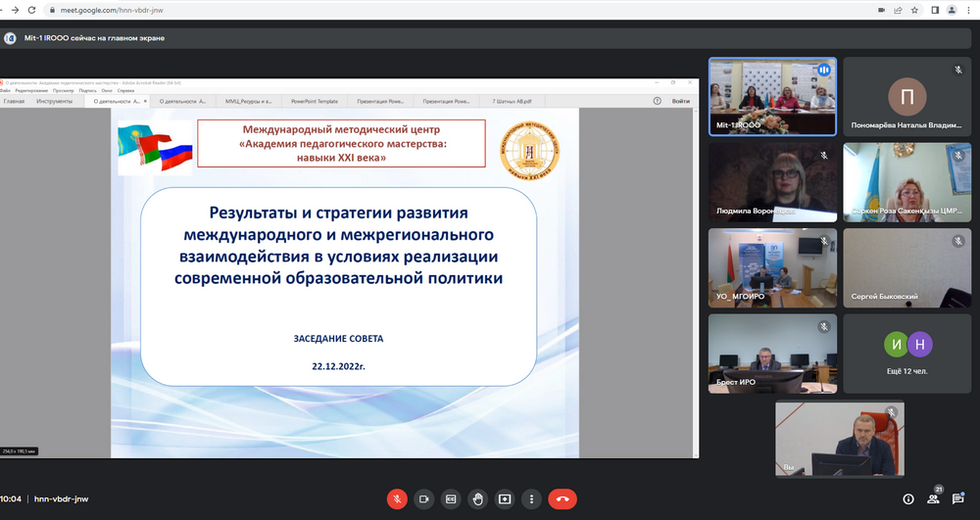Close the active 'О деятельности' document tab
This screenshot has width=980, height=520.
click(146, 101)
